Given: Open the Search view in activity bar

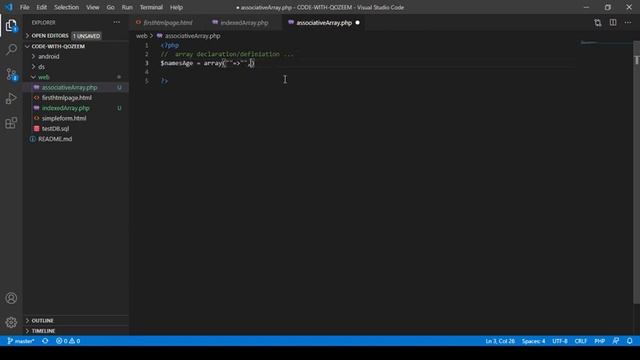Looking at the screenshot, I should pyautogui.click(x=11, y=50).
